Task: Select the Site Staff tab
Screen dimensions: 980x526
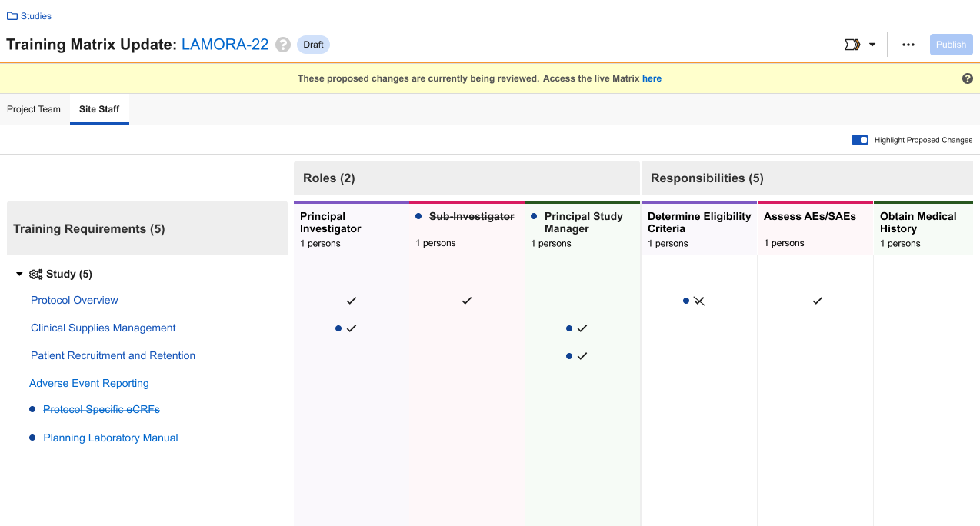Action: point(99,109)
